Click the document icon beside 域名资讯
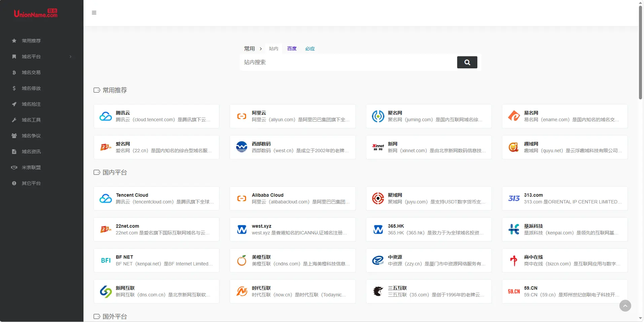Viewport: 644px width, 322px height. click(x=14, y=152)
